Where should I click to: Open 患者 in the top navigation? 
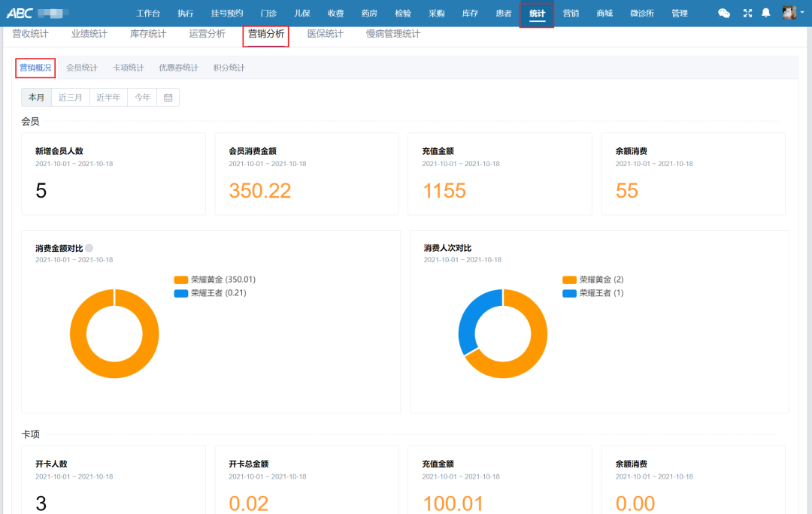pos(503,14)
